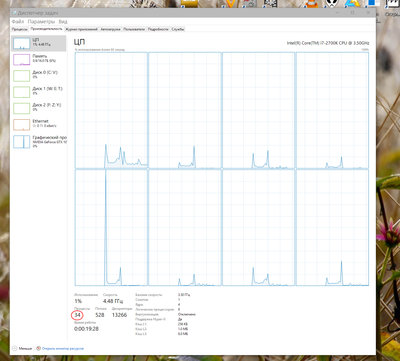Open the Вид menu

tap(63, 21)
